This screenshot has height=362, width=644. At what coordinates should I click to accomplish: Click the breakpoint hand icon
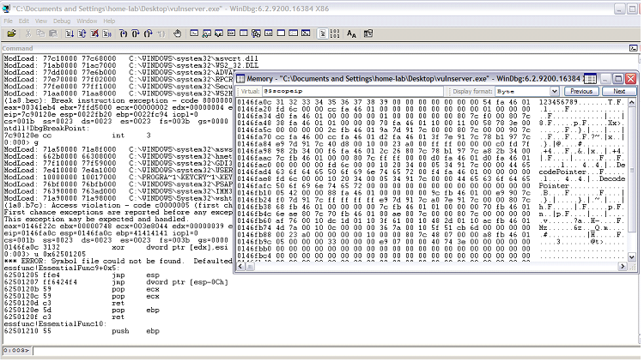[177, 33]
